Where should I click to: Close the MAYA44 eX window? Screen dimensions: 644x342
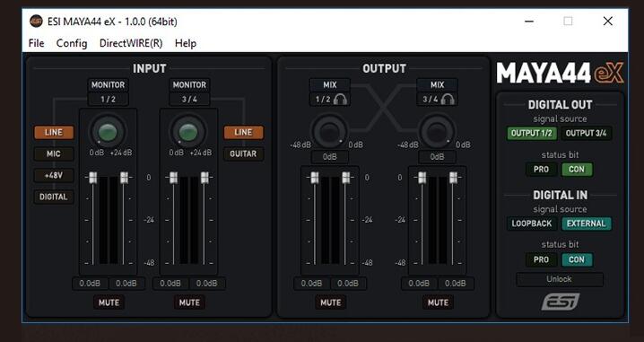pyautogui.click(x=608, y=22)
